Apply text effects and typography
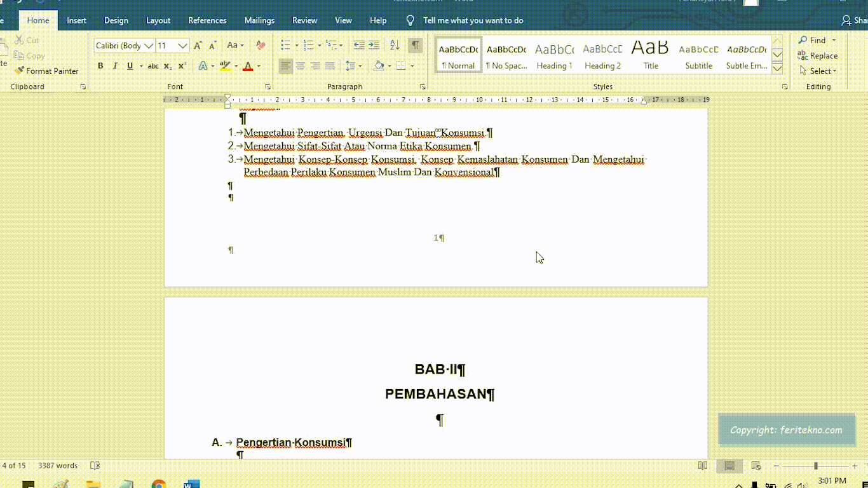 (203, 66)
